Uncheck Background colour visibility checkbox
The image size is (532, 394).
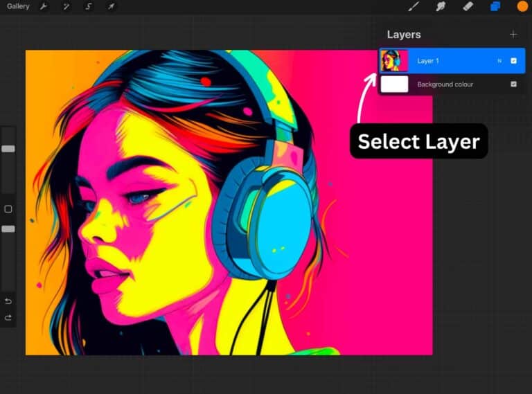(x=513, y=84)
